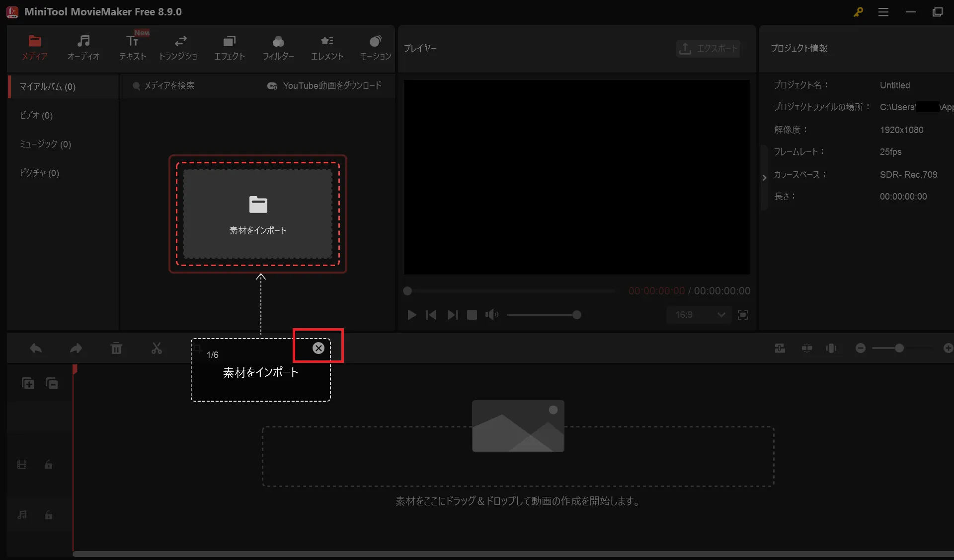This screenshot has height=560, width=954.
Task: Switch to the モーション tab
Action: coord(376,48)
